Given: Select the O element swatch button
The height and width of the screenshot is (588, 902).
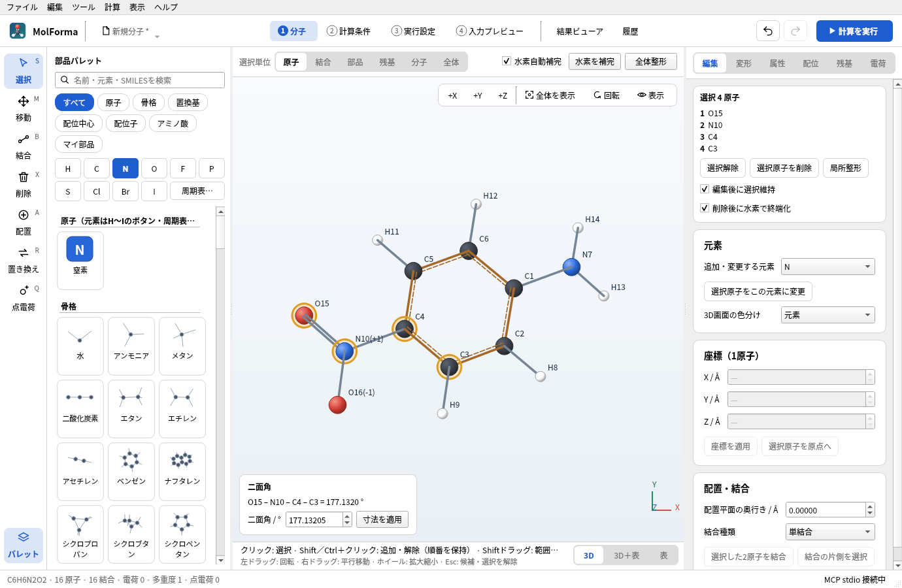Looking at the screenshot, I should (x=154, y=169).
